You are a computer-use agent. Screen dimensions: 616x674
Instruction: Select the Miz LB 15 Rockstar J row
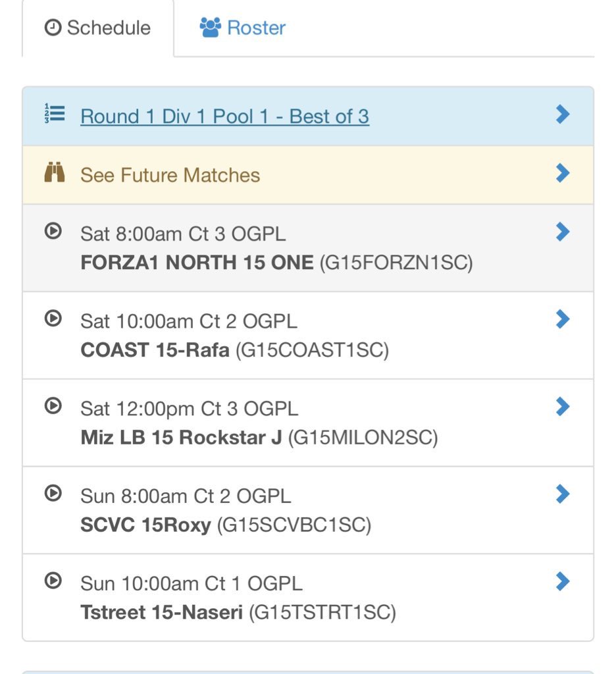tap(308, 423)
